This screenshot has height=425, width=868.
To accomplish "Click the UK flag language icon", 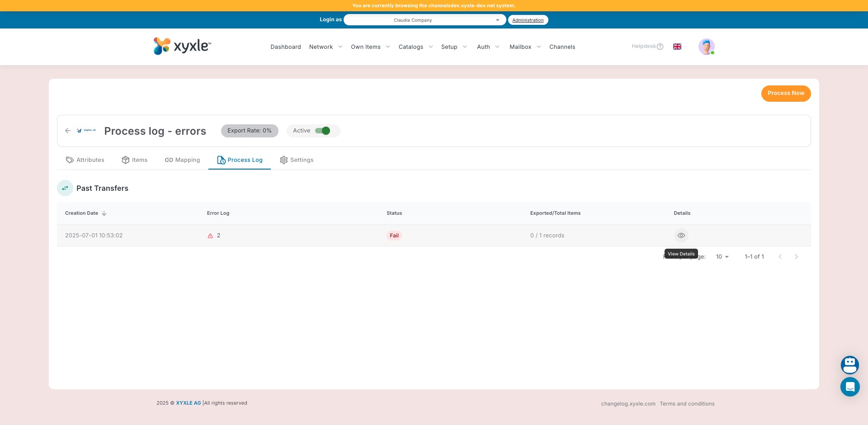I will click(x=677, y=47).
